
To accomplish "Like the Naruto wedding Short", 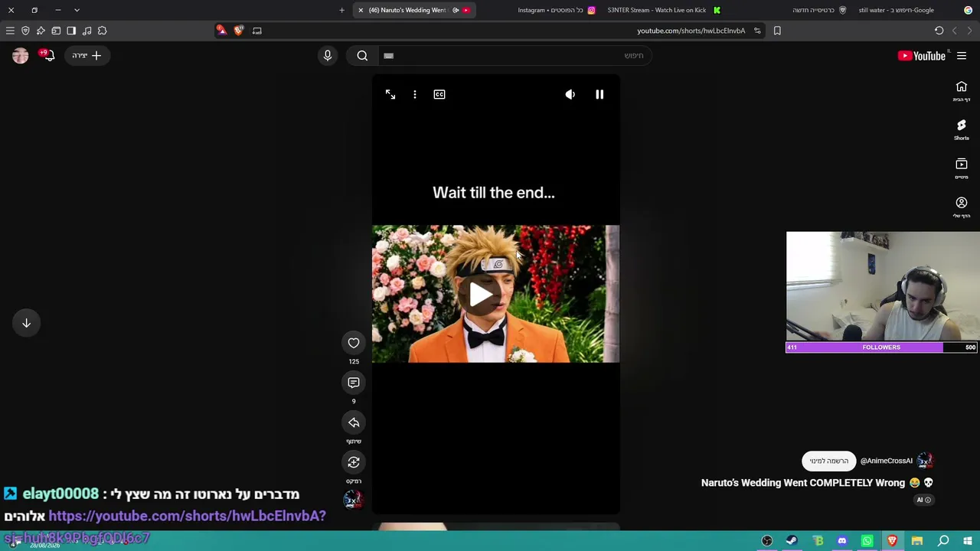I will click(x=354, y=343).
